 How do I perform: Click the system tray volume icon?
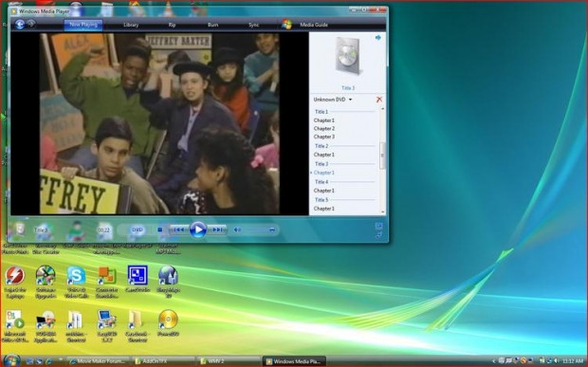tap(556, 361)
